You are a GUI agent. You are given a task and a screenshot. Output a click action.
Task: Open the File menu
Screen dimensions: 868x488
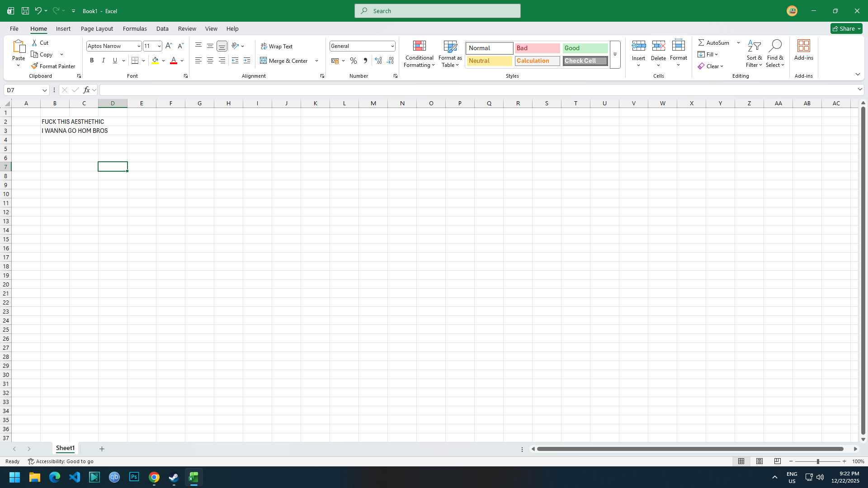pos(14,28)
